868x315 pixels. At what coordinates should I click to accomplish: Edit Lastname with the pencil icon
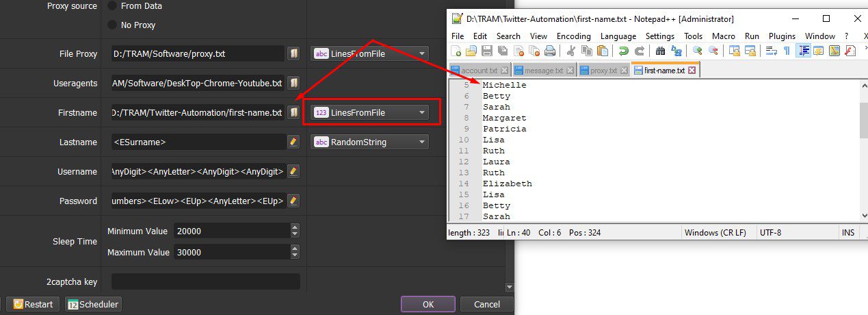[293, 142]
